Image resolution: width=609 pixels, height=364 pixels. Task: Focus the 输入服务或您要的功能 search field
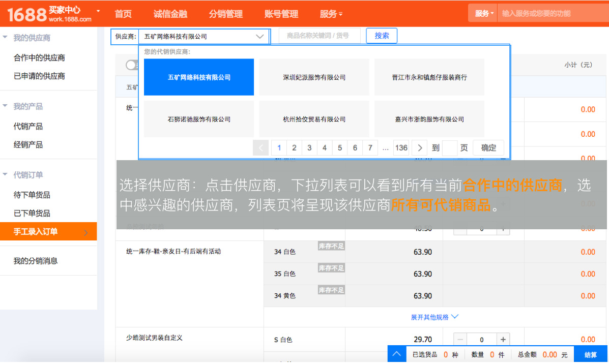[x=553, y=14]
